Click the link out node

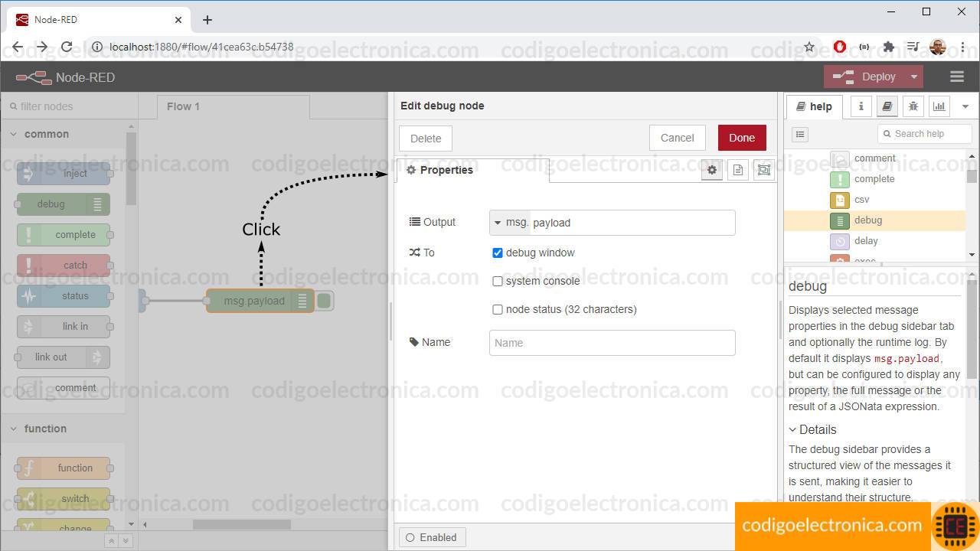coord(64,357)
